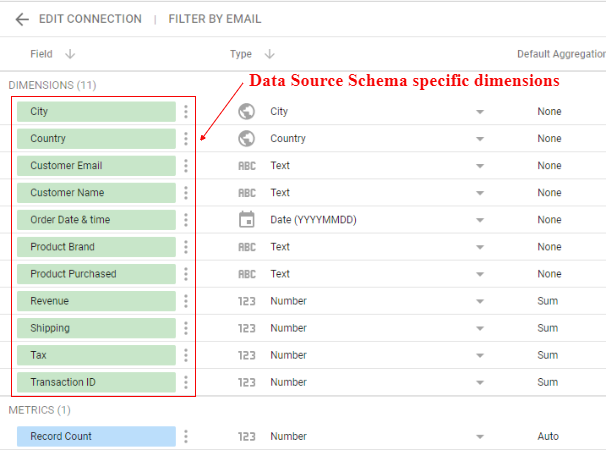Image resolution: width=606 pixels, height=450 pixels.
Task: Click the 123 number icon for Revenue
Action: 247,301
